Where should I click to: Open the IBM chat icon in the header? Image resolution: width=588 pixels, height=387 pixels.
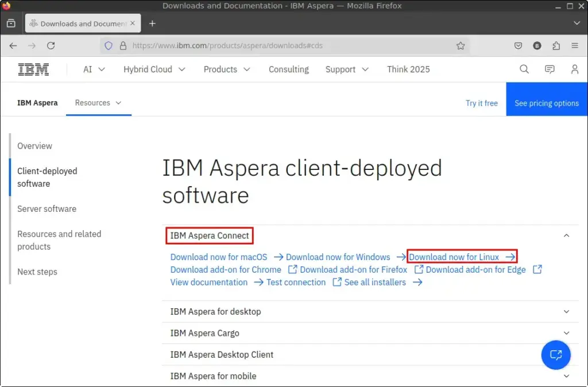click(550, 69)
